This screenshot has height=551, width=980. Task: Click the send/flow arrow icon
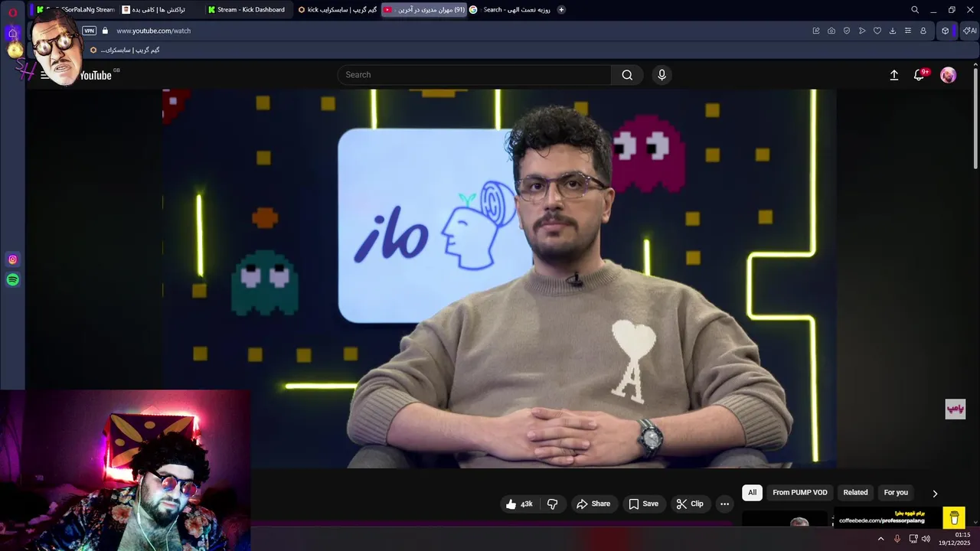coord(862,31)
